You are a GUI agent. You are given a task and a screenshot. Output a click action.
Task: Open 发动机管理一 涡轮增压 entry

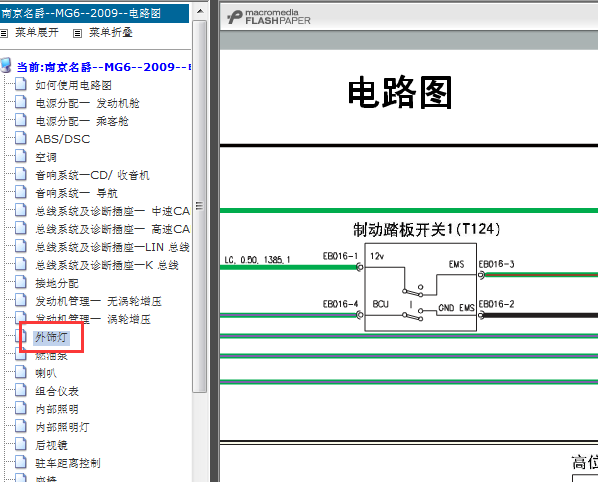pyautogui.click(x=93, y=319)
